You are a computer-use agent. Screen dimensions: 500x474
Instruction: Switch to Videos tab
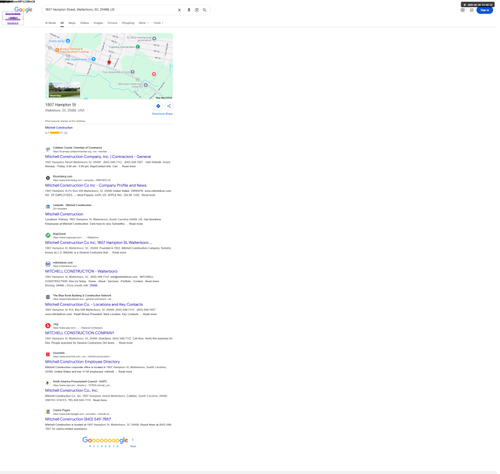point(85,23)
